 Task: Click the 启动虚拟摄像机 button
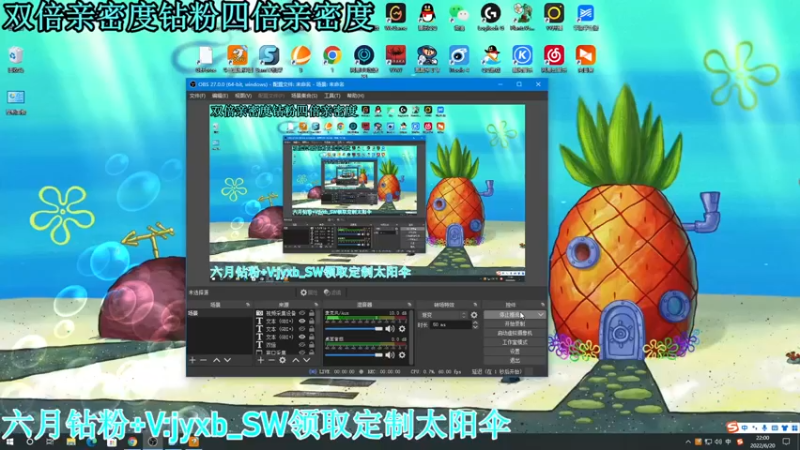(514, 333)
